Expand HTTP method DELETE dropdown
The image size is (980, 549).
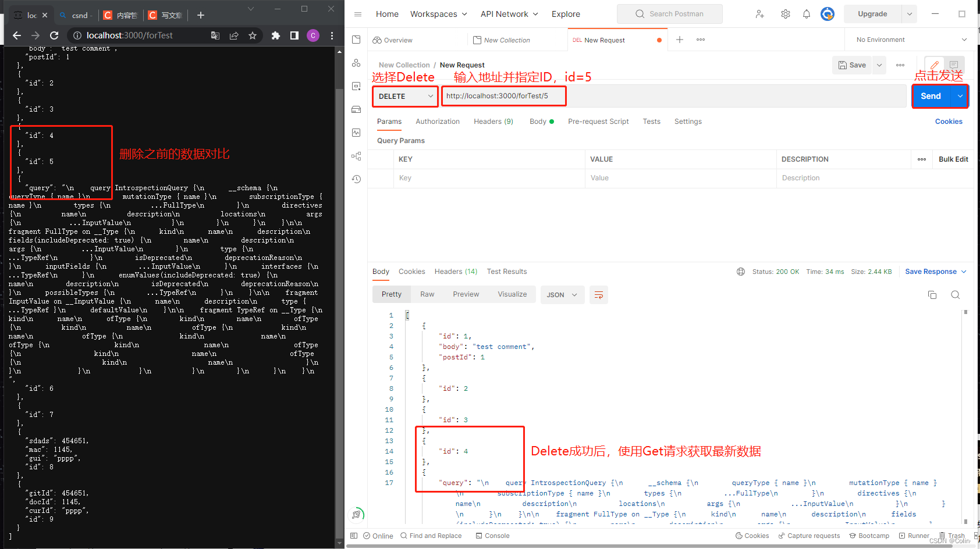click(406, 96)
